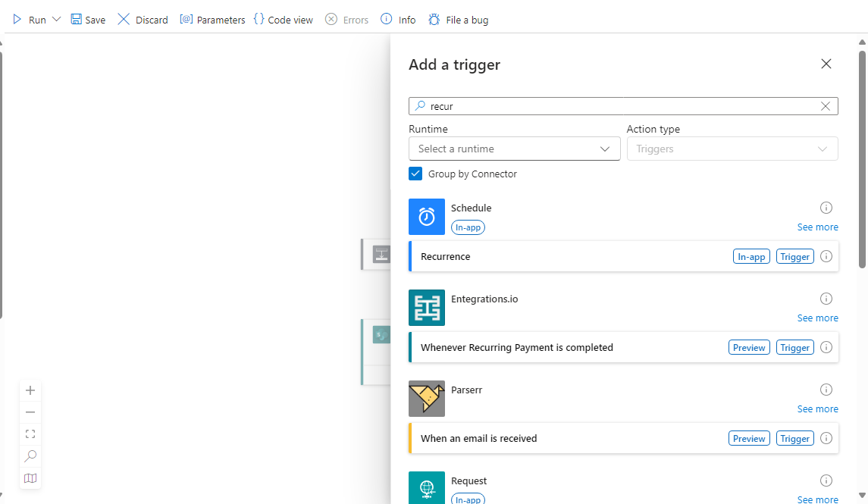This screenshot has height=504, width=868.
Task: Open the Errors list
Action: coord(346,20)
